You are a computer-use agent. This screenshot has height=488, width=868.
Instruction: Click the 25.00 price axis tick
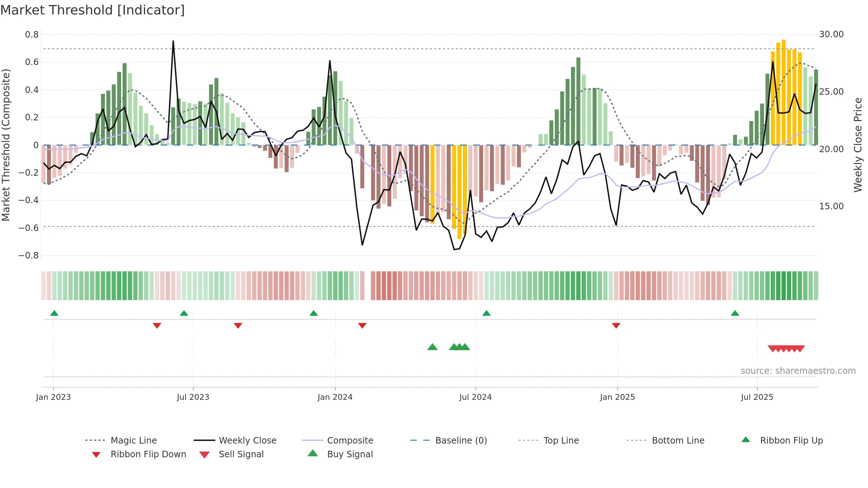tap(831, 92)
